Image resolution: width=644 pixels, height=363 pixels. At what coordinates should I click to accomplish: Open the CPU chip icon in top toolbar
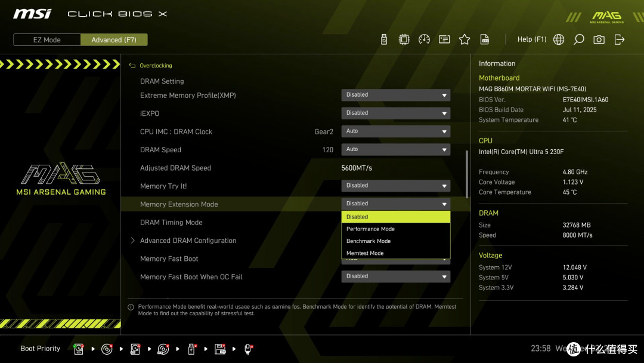point(404,39)
